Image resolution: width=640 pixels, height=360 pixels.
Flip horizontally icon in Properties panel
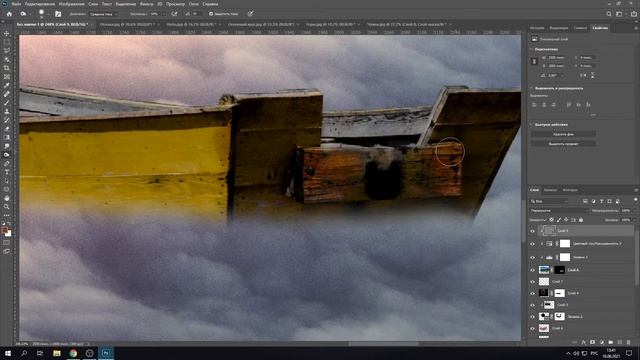point(583,76)
